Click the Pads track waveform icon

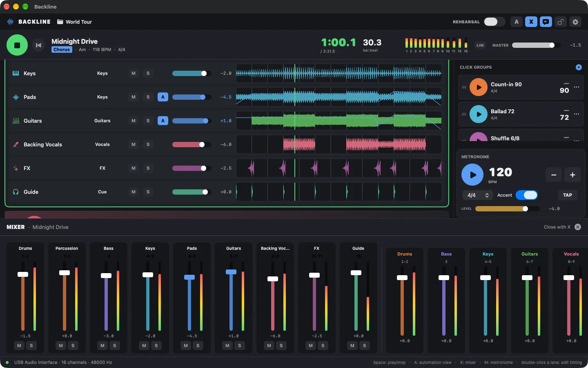(16, 97)
